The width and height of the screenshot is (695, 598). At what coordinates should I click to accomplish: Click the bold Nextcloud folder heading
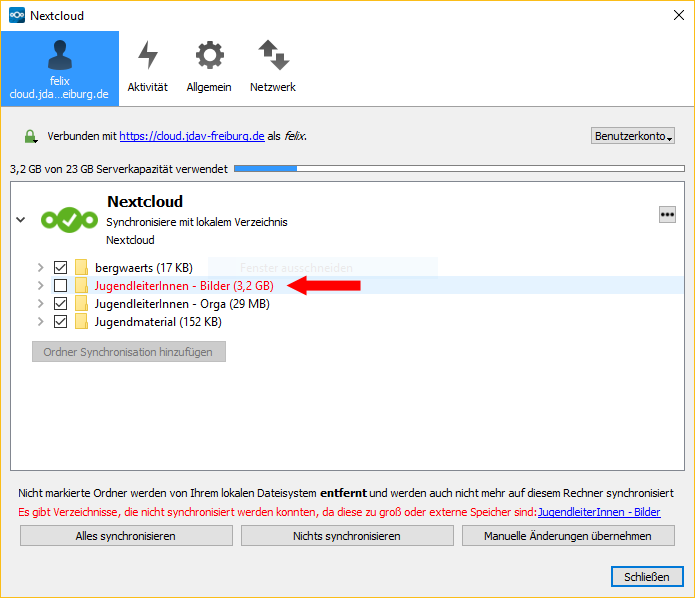click(145, 202)
